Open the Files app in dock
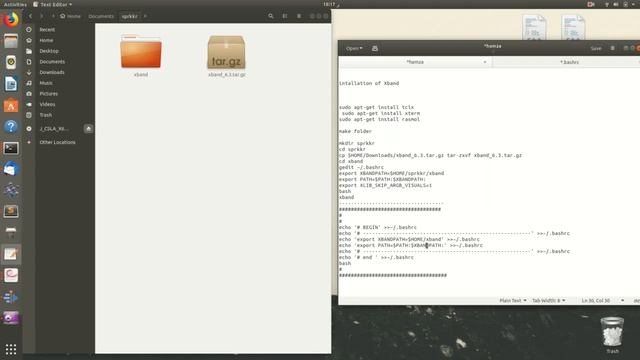The width and height of the screenshot is (640, 360). click(x=11, y=41)
